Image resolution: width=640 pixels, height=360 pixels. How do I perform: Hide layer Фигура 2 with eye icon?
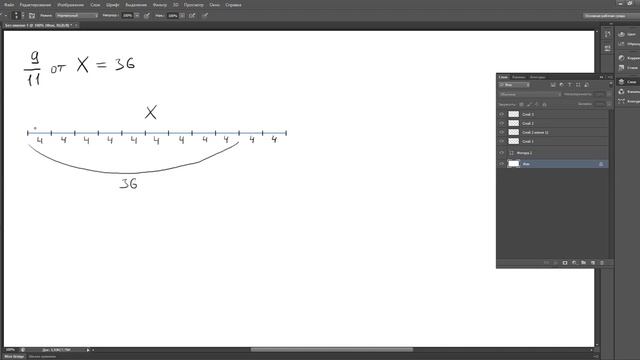tap(502, 153)
